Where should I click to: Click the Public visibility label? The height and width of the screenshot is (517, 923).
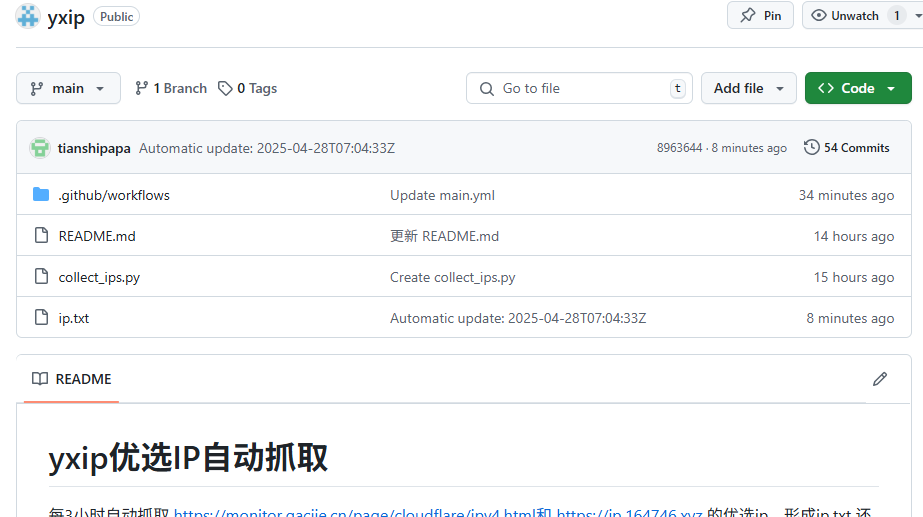(117, 16)
